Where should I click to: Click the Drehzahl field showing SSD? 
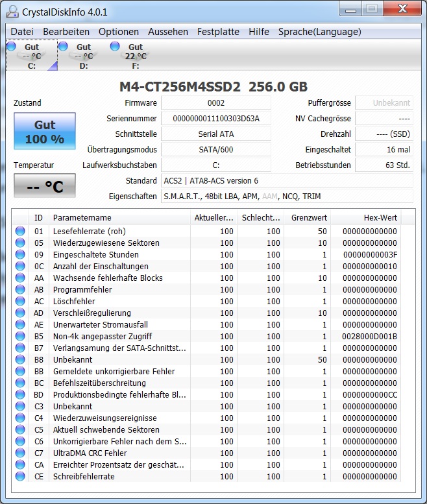coord(384,134)
